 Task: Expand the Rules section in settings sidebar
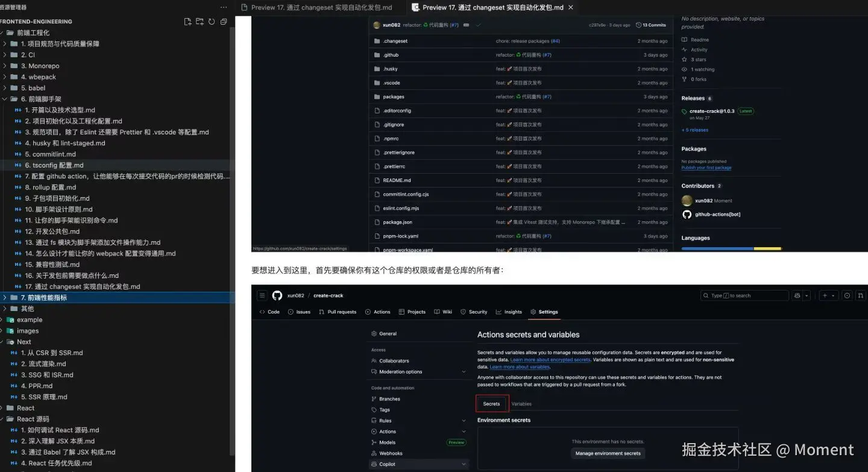(x=464, y=421)
